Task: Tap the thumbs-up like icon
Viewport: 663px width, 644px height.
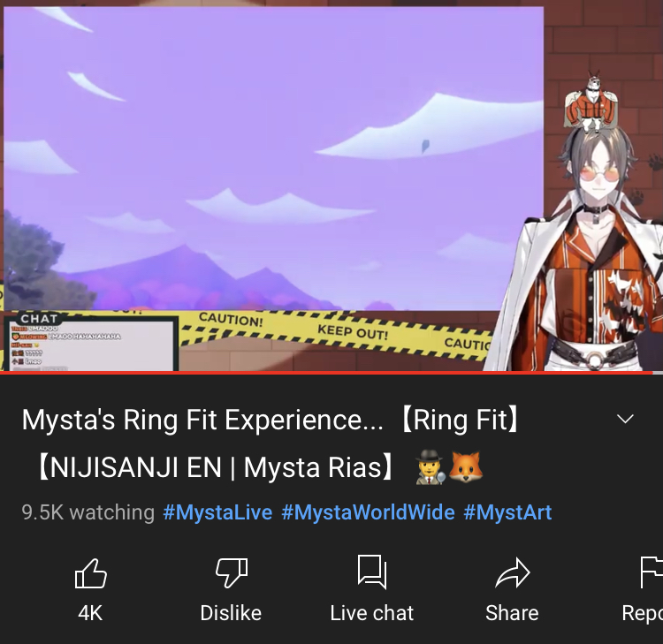Action: tap(90, 573)
